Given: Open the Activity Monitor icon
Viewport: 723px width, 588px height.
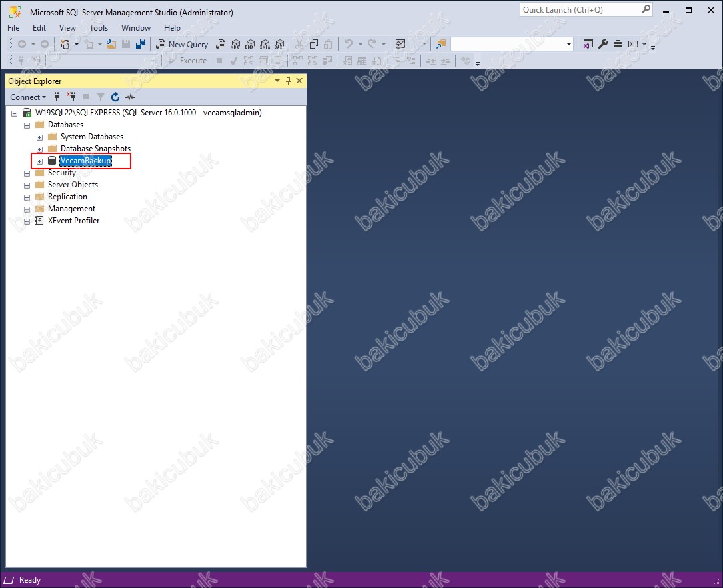Looking at the screenshot, I should click(x=400, y=44).
